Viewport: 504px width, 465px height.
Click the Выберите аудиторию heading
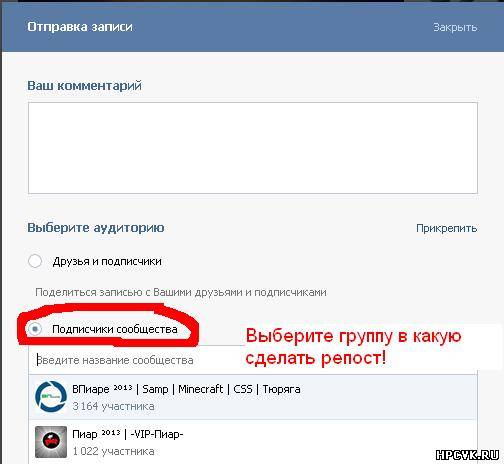[96, 228]
